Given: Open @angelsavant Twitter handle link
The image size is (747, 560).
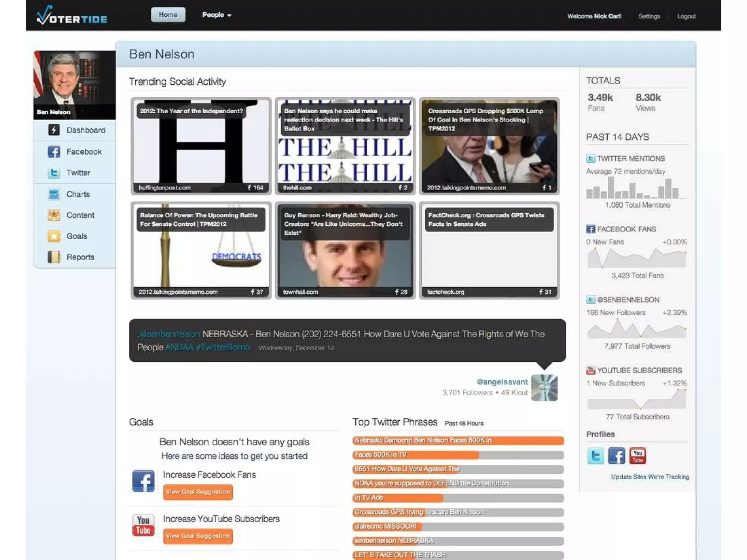Looking at the screenshot, I should pyautogui.click(x=502, y=382).
